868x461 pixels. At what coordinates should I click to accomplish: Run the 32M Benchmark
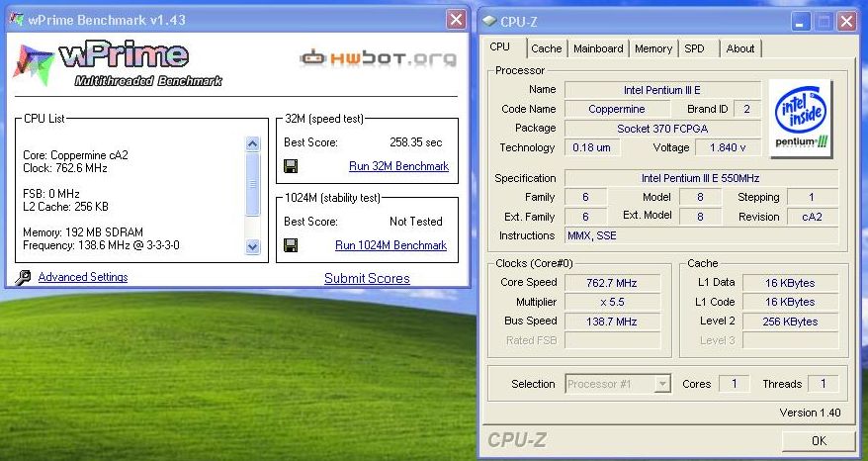pyautogui.click(x=398, y=165)
